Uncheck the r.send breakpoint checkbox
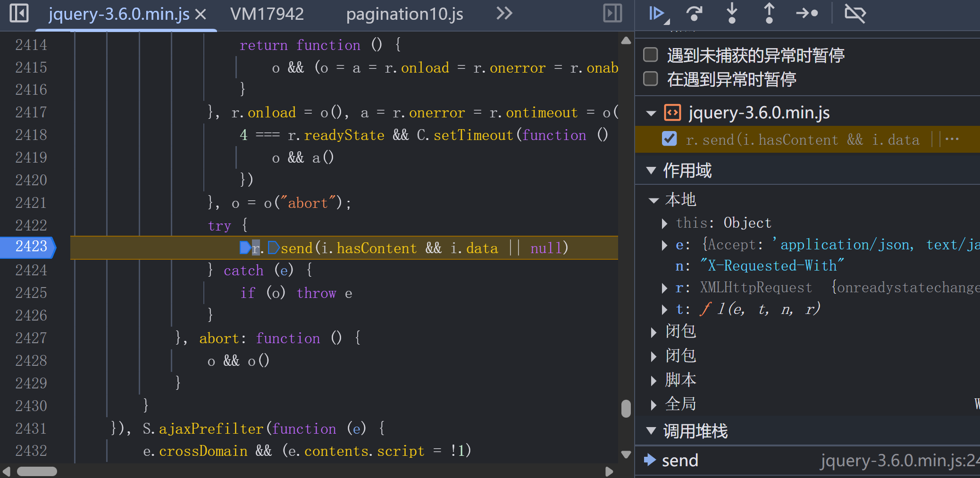This screenshot has height=478, width=980. pyautogui.click(x=670, y=139)
